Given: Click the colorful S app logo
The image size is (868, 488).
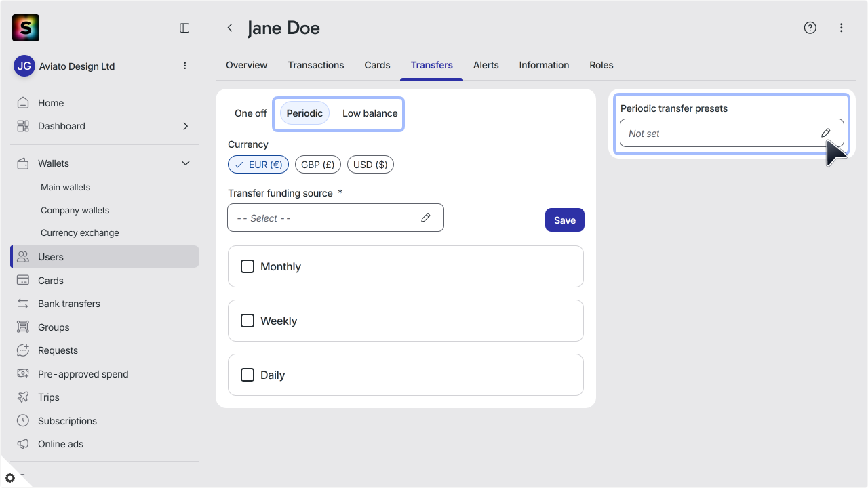Looking at the screenshot, I should [26, 28].
